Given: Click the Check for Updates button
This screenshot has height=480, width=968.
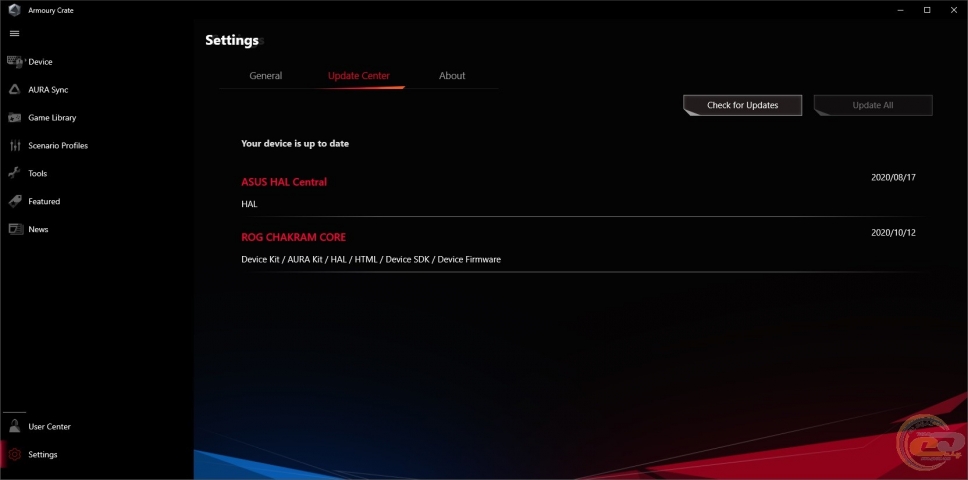Looking at the screenshot, I should tap(743, 106).
